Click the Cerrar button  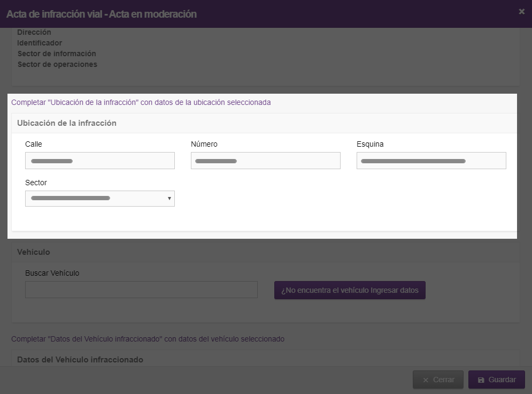[x=438, y=380]
